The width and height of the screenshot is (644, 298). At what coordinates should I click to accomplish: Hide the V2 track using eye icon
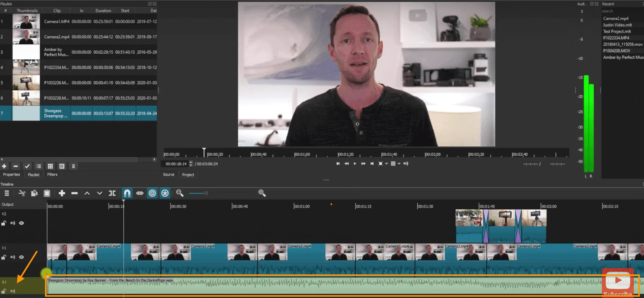click(x=22, y=223)
